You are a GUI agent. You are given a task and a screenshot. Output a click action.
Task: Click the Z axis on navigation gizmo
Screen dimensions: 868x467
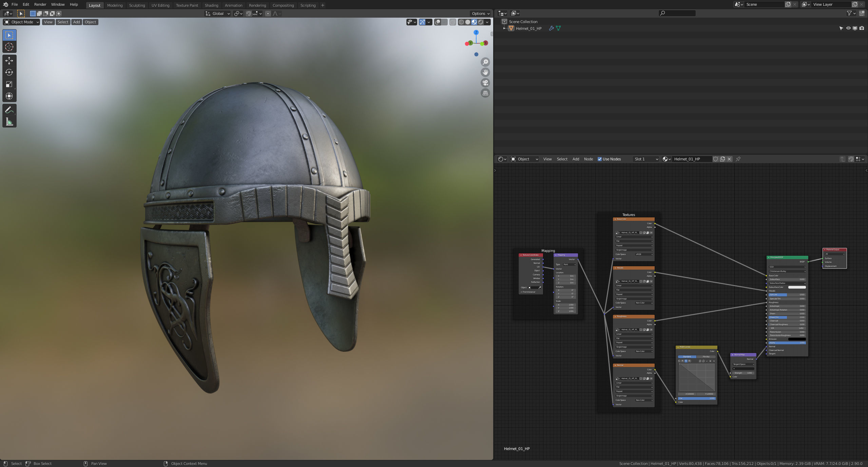tap(476, 32)
